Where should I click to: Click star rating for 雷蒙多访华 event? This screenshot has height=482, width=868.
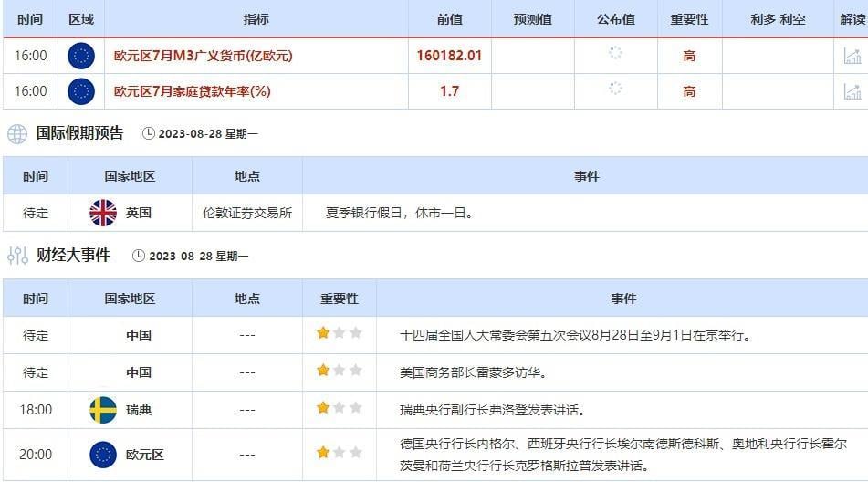pyautogui.click(x=340, y=371)
